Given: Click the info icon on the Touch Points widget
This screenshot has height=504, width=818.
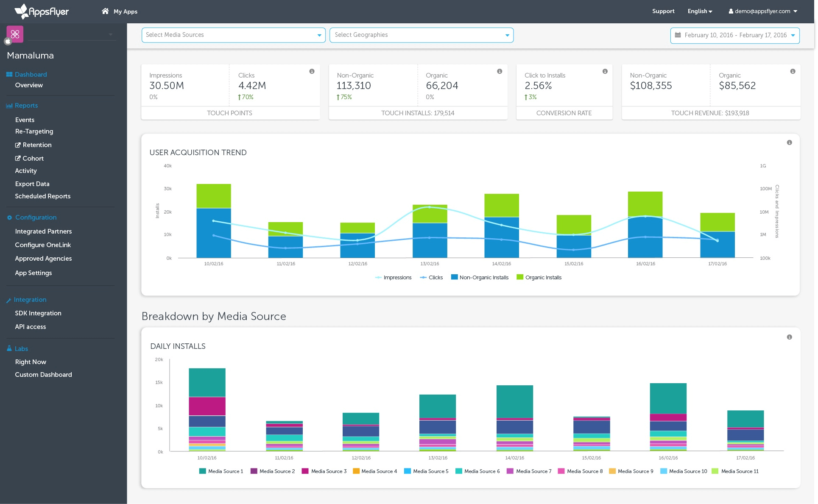Looking at the screenshot, I should (312, 71).
